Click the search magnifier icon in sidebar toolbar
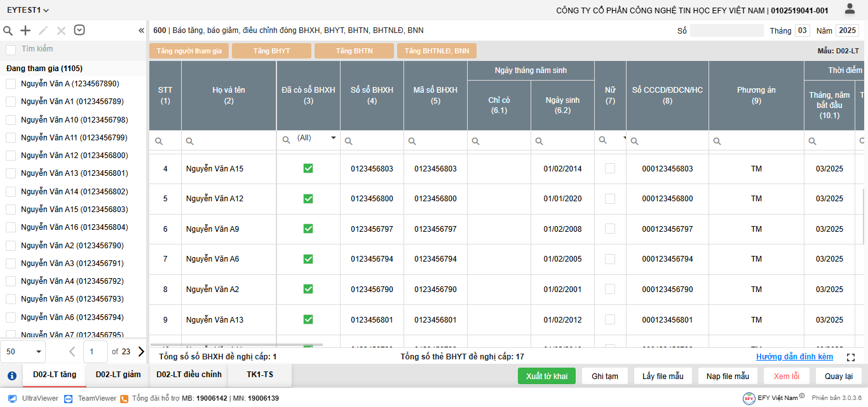Screen dimensions: 868x407 [8, 30]
